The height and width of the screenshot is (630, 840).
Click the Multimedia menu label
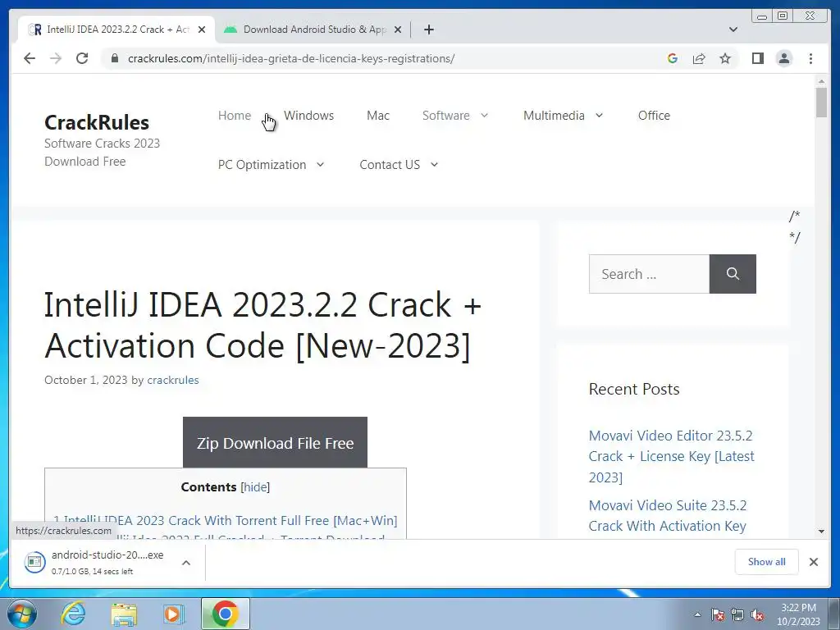(554, 115)
